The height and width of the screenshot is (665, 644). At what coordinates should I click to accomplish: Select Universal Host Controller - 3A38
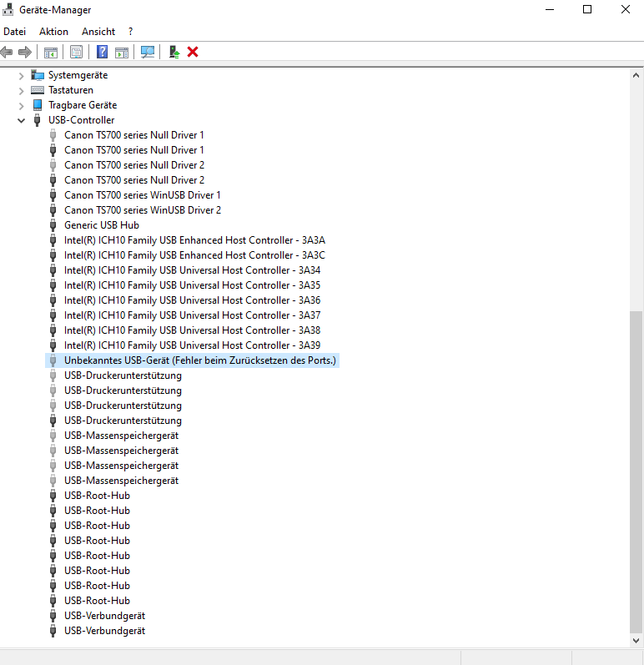(x=192, y=330)
